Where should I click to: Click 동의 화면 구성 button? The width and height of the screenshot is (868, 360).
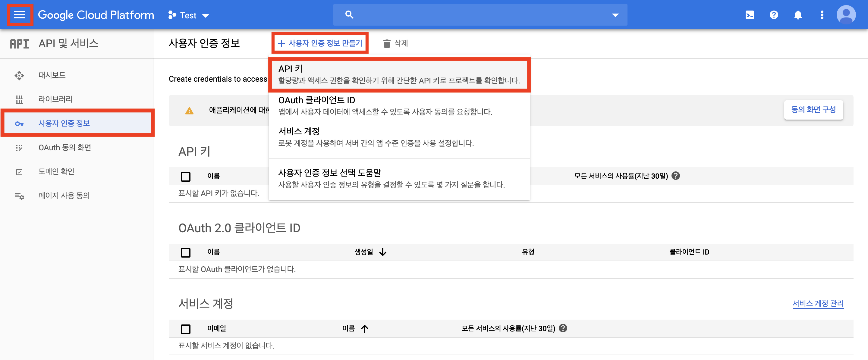point(813,109)
